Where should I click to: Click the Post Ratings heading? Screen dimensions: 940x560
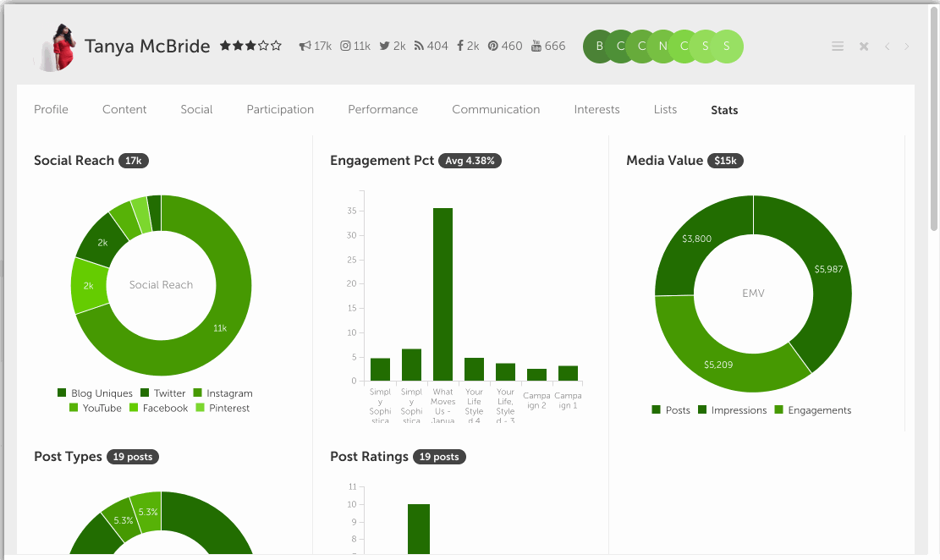(x=369, y=457)
